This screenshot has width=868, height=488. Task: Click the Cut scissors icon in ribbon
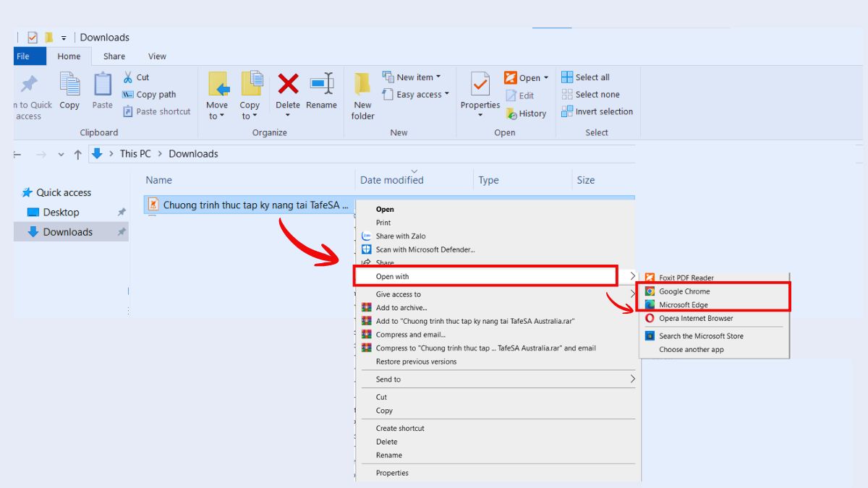pos(128,77)
